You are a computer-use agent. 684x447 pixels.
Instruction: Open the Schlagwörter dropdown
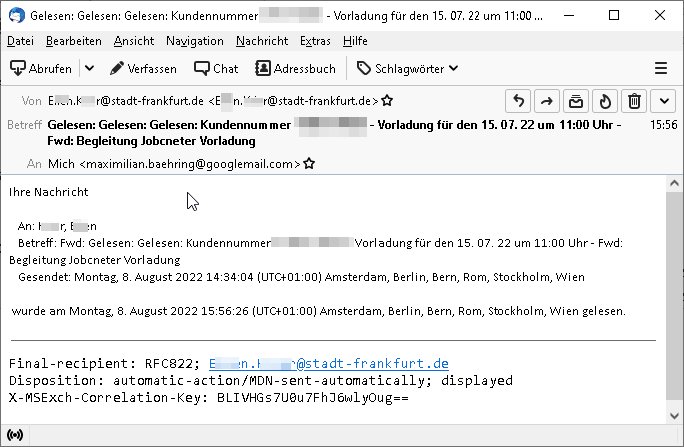(407, 68)
